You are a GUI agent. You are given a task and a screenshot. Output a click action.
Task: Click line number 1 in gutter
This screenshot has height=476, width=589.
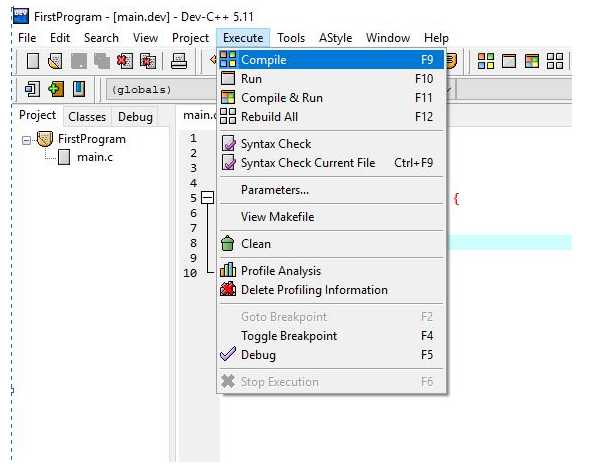(193, 138)
